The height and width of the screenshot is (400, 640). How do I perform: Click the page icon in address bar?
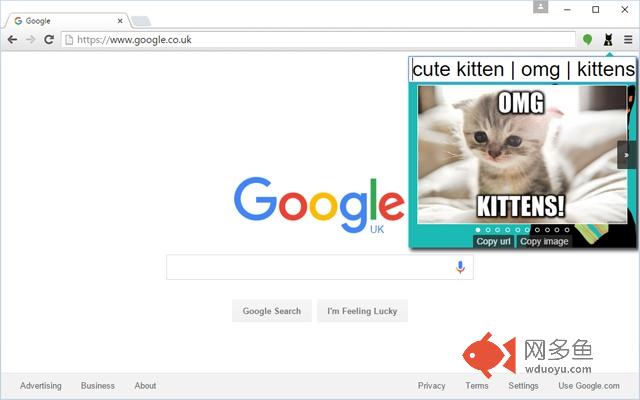(x=69, y=40)
